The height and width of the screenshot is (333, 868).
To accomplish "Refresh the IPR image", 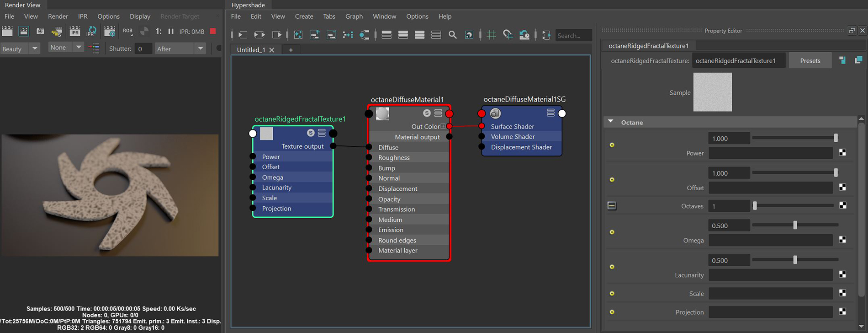I will point(91,31).
